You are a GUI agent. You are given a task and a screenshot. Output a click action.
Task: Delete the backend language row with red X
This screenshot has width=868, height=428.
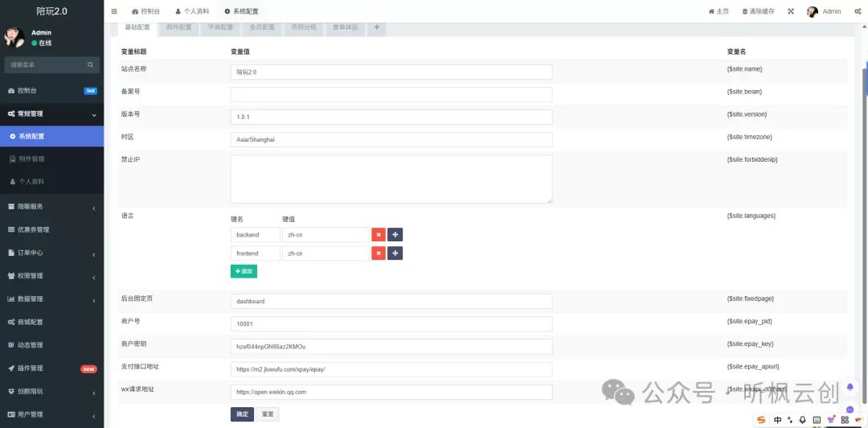click(x=379, y=235)
